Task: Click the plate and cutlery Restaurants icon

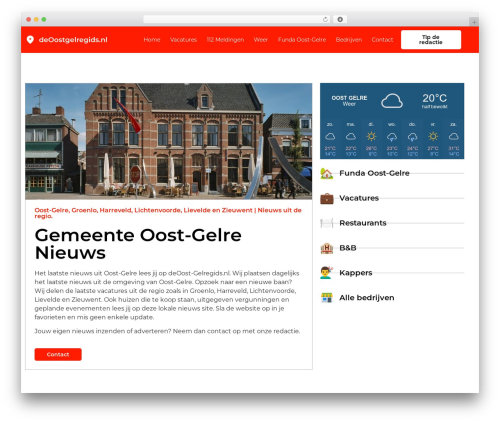Action: pyautogui.click(x=327, y=223)
